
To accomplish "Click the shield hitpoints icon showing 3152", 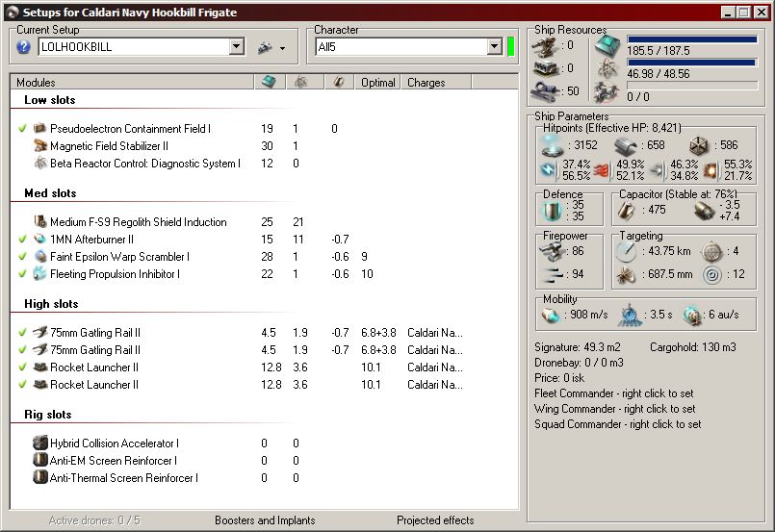I will pos(552,145).
